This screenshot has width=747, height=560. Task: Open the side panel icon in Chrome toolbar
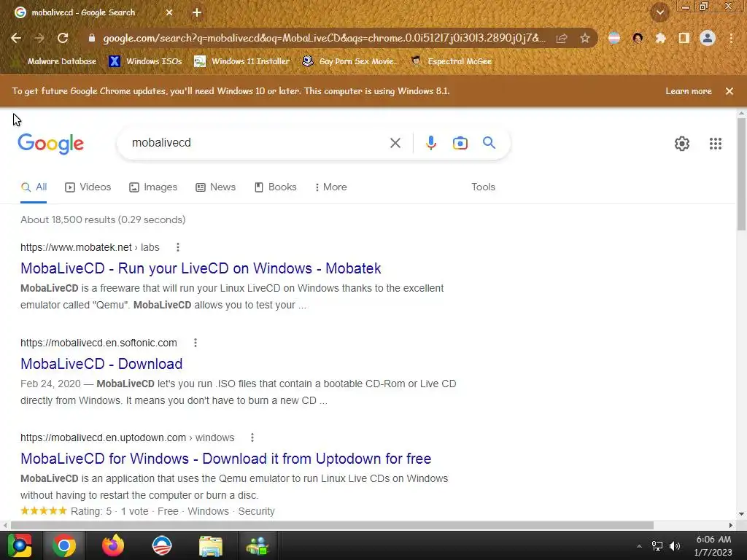[684, 38]
